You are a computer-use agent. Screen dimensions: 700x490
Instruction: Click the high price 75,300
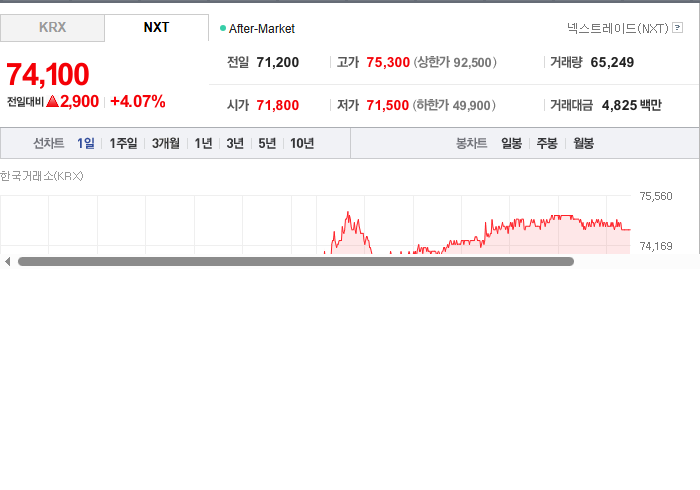point(388,62)
